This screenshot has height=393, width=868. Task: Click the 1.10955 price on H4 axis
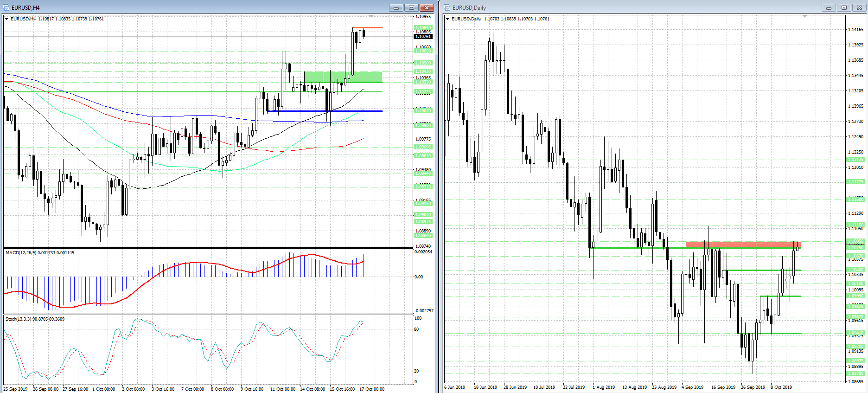click(x=423, y=17)
